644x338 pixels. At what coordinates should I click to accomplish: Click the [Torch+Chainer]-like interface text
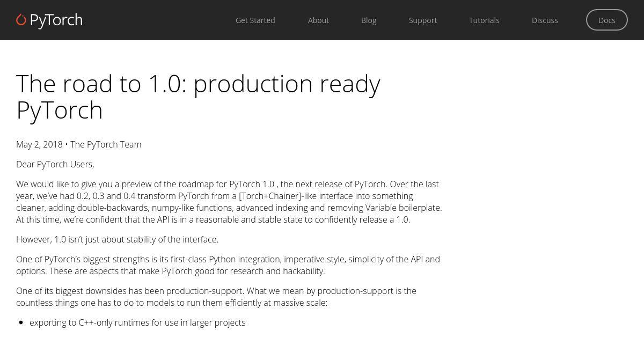pos(299,196)
